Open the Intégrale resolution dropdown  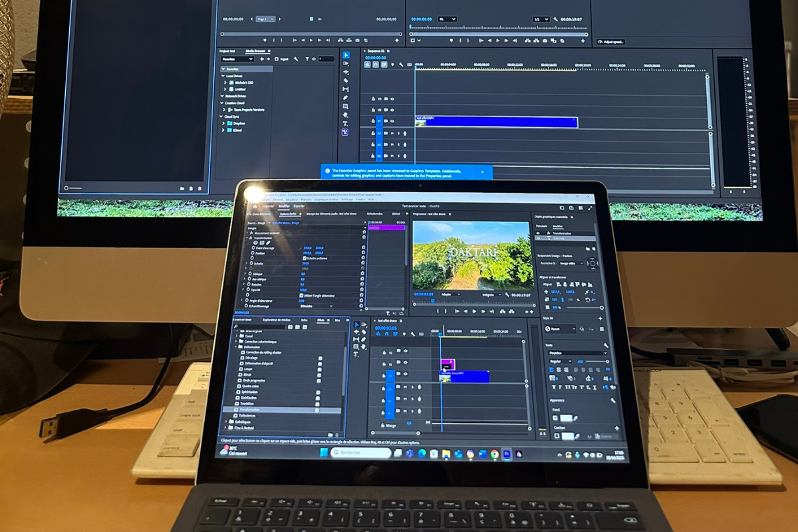click(493, 294)
